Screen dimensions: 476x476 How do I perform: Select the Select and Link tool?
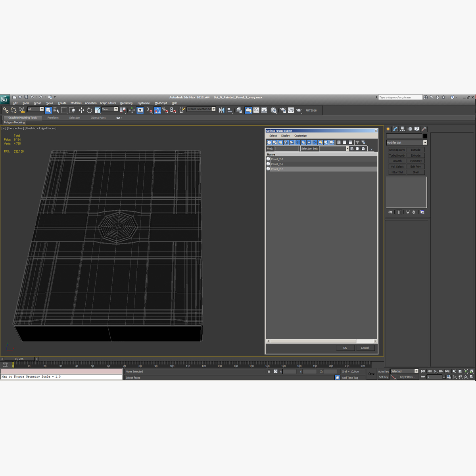click(x=6, y=110)
